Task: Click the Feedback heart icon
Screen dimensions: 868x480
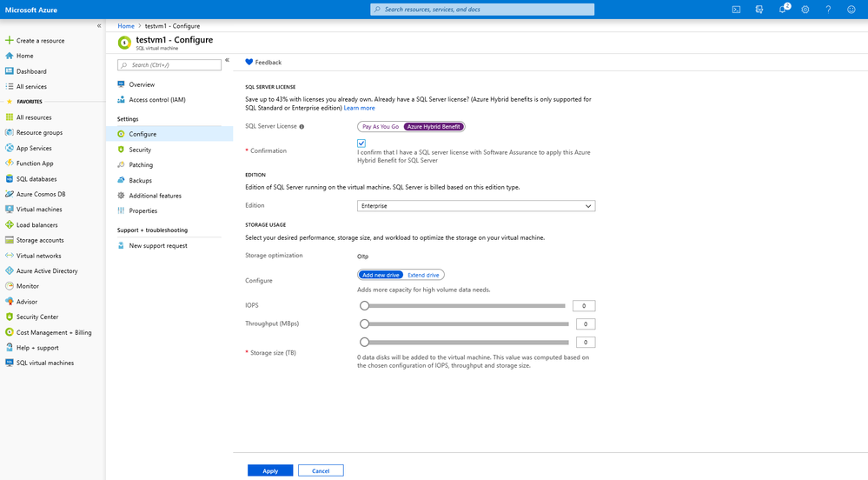Action: click(249, 62)
